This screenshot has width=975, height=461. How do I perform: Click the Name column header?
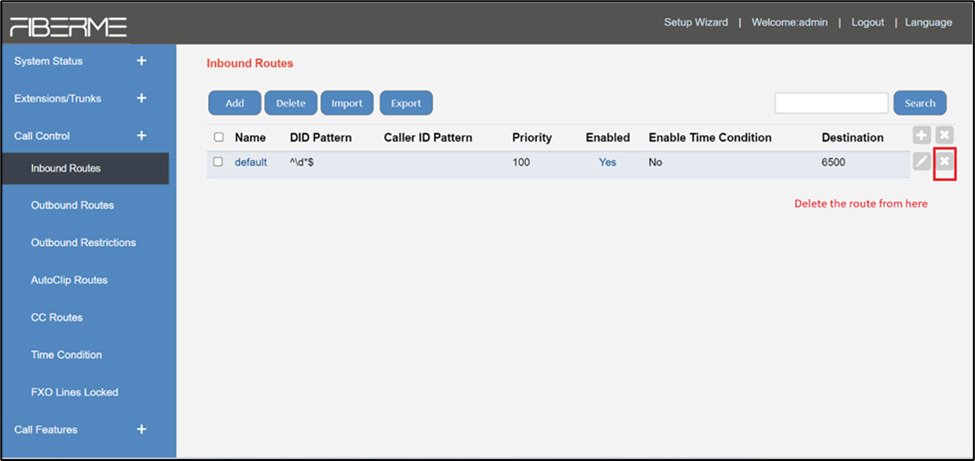click(x=250, y=137)
